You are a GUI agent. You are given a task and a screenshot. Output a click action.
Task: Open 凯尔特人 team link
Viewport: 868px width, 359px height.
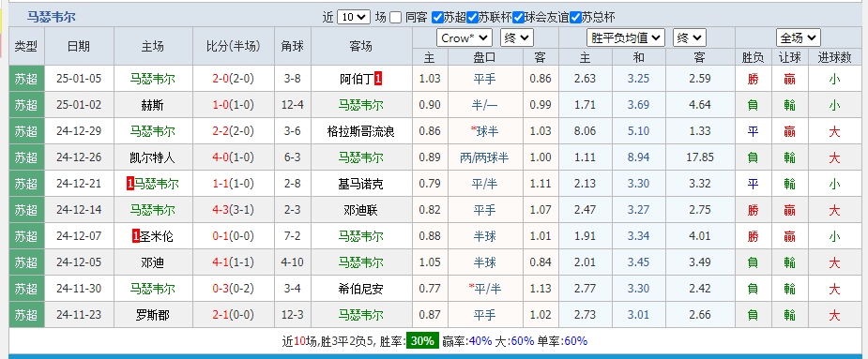[153, 157]
